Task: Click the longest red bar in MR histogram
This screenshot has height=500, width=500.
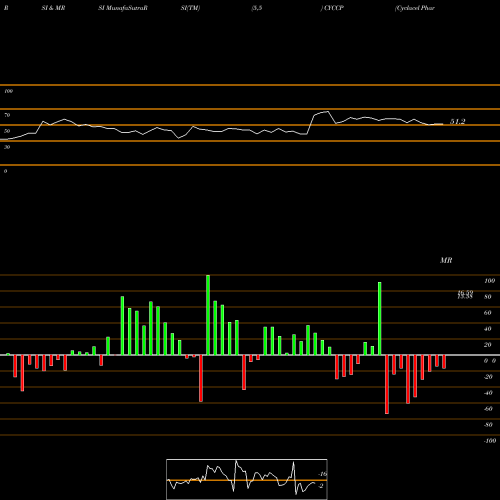Action: pyautogui.click(x=387, y=384)
